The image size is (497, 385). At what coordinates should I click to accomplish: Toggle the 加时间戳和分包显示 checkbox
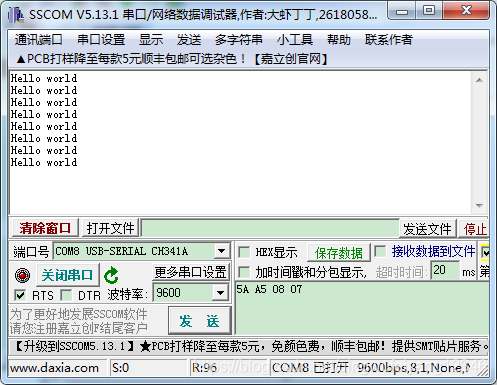tap(244, 272)
